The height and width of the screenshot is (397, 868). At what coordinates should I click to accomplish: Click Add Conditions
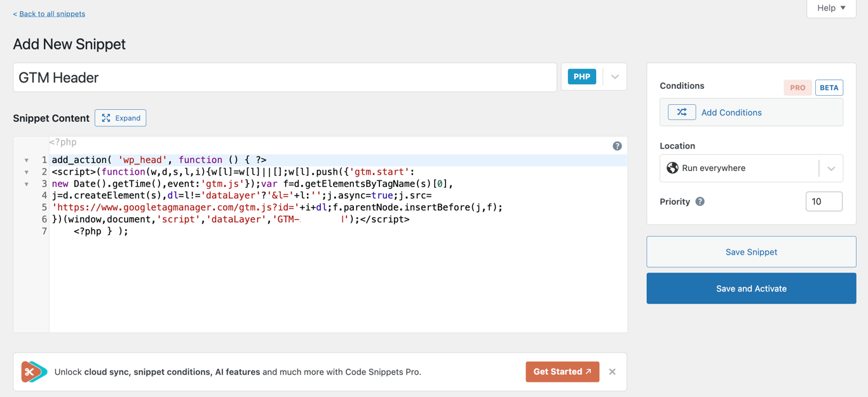[731, 112]
